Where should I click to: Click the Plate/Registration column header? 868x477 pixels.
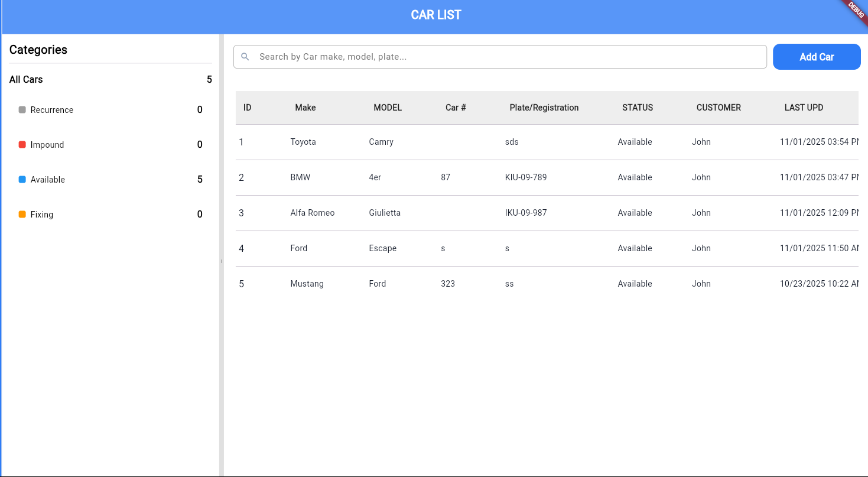point(544,108)
